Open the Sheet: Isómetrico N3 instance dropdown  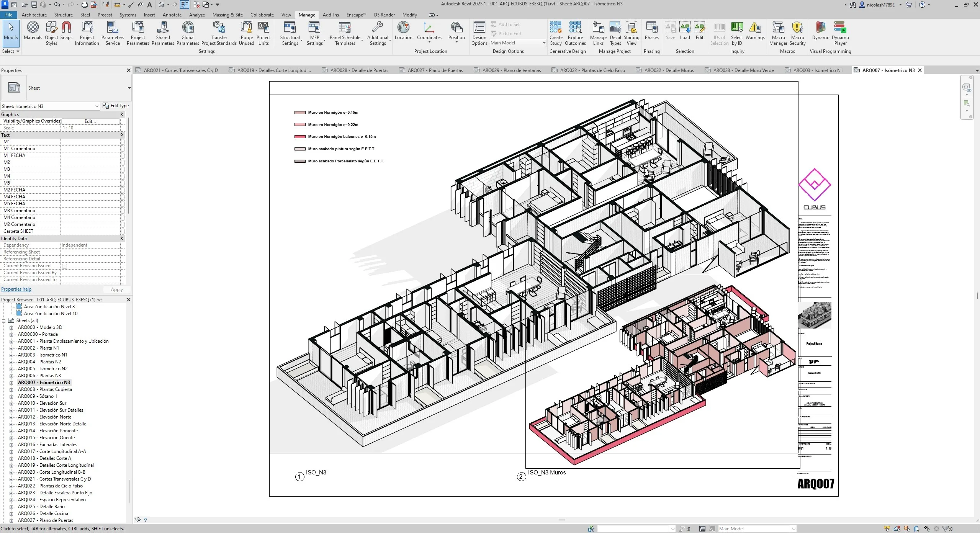pos(97,106)
